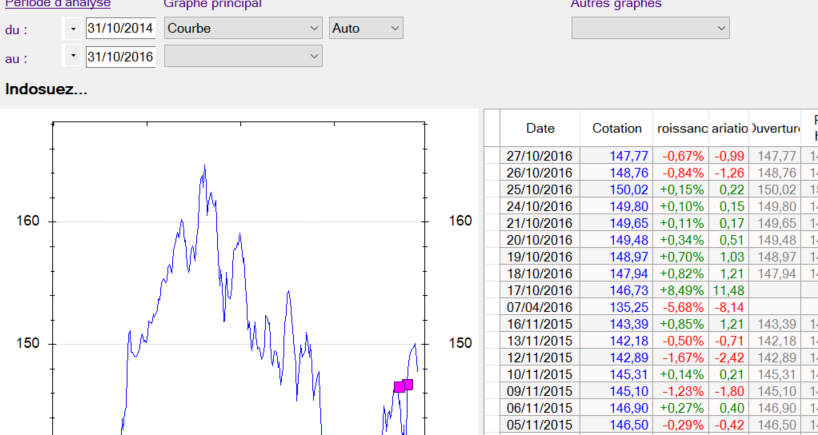This screenshot has height=435, width=818.
Task: Open the 'au' end date picker arrow
Action: click(x=73, y=57)
